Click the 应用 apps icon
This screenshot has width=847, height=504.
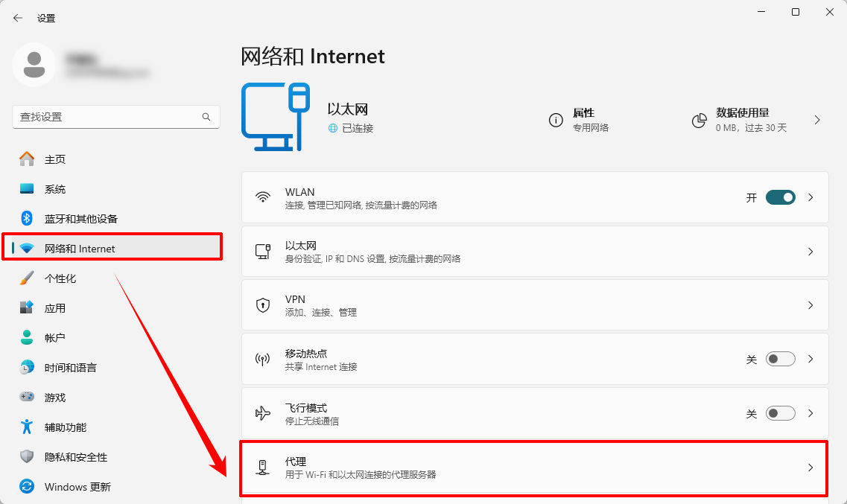click(27, 307)
